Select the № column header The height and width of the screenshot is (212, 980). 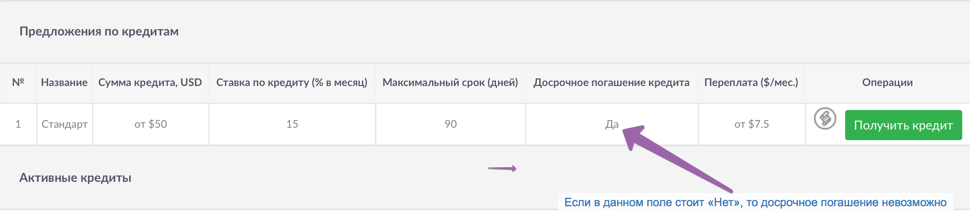click(18, 82)
